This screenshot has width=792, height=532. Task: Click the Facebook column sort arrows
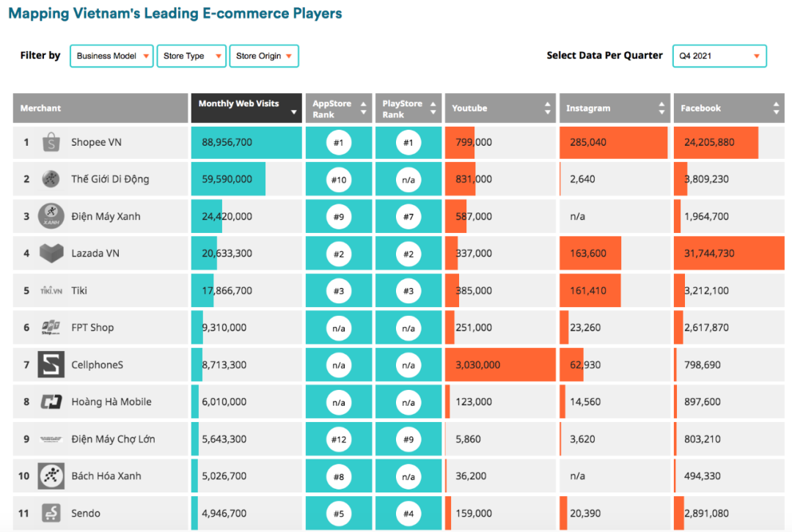click(x=776, y=108)
